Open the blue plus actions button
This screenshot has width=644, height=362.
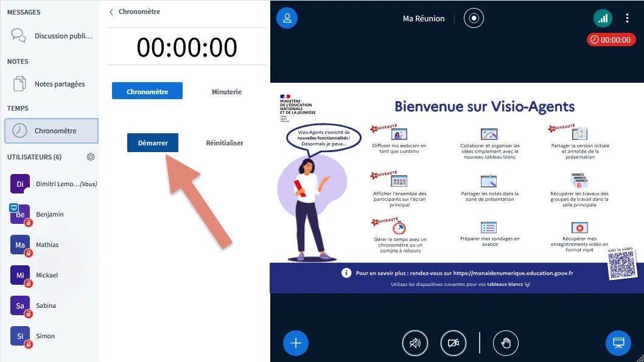[x=296, y=343]
